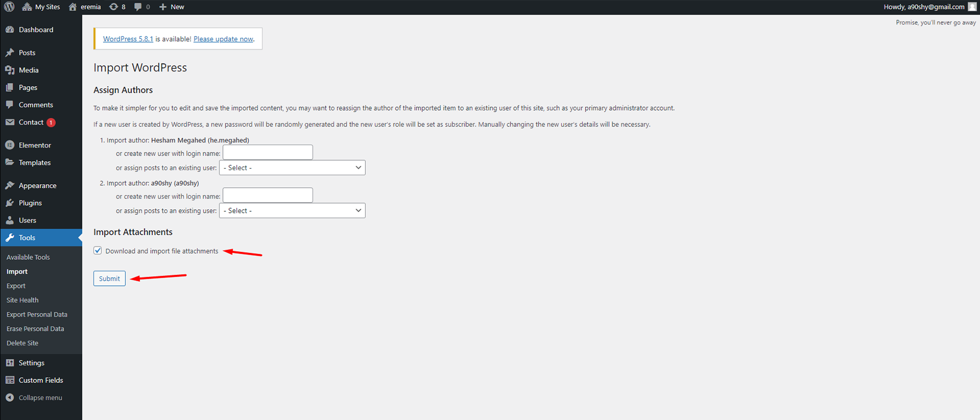Open Export in the Tools submenu
This screenshot has width=980, height=420.
click(x=16, y=286)
